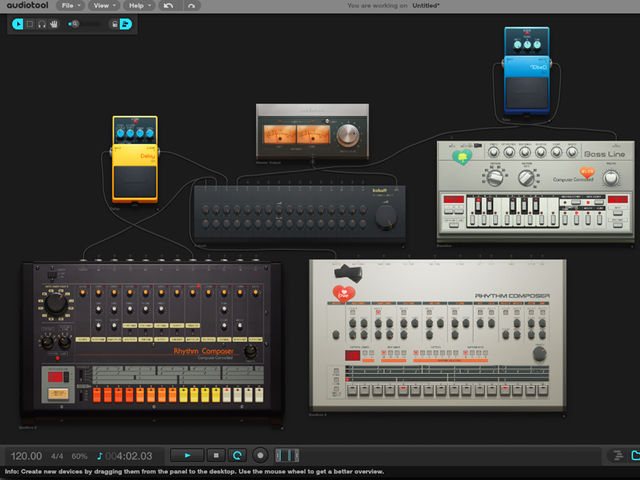
Task: Click the Master Output volume knob
Action: pos(348,135)
